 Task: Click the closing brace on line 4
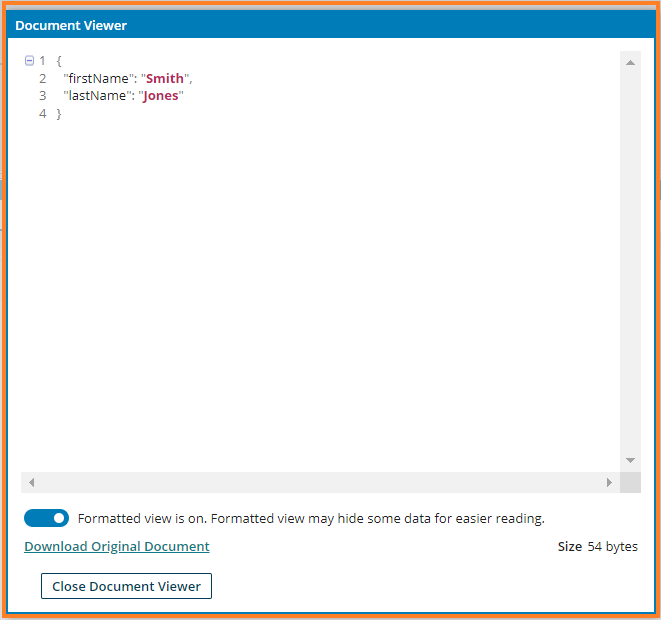pyautogui.click(x=59, y=114)
